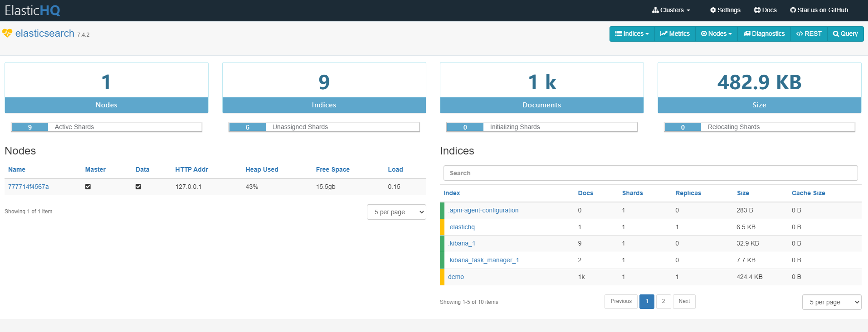Go to indices page 2
Image resolution: width=868 pixels, height=332 pixels.
coord(663,302)
